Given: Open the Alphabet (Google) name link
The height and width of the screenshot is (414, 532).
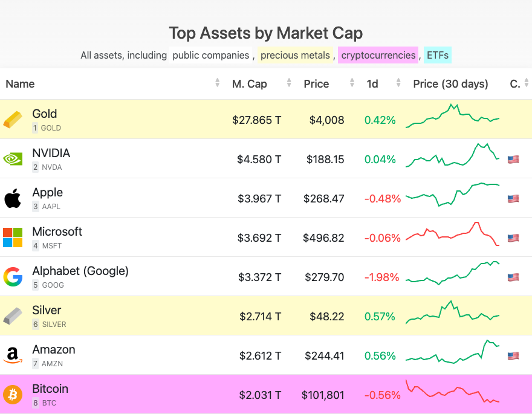Looking at the screenshot, I should [80, 271].
